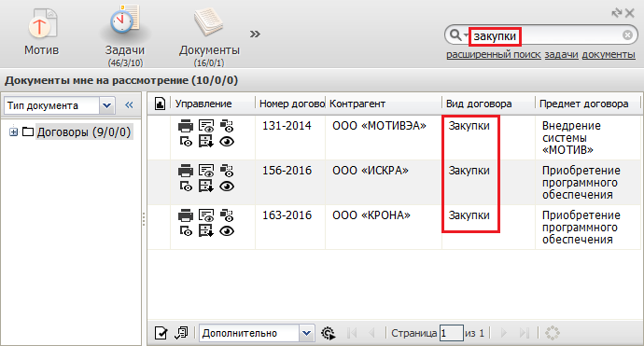Expand the Договоры tree folder

tap(14, 132)
